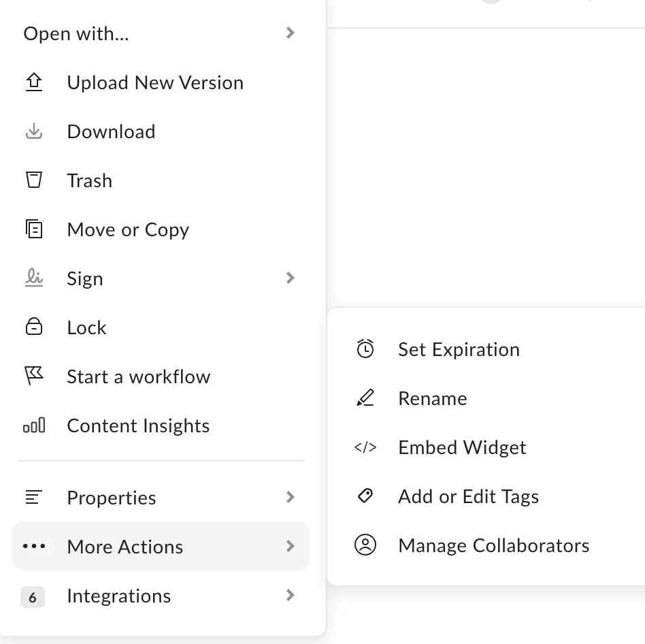Viewport: 645px width, 644px height.
Task: Expand the Properties submenu chevron
Action: 291,497
